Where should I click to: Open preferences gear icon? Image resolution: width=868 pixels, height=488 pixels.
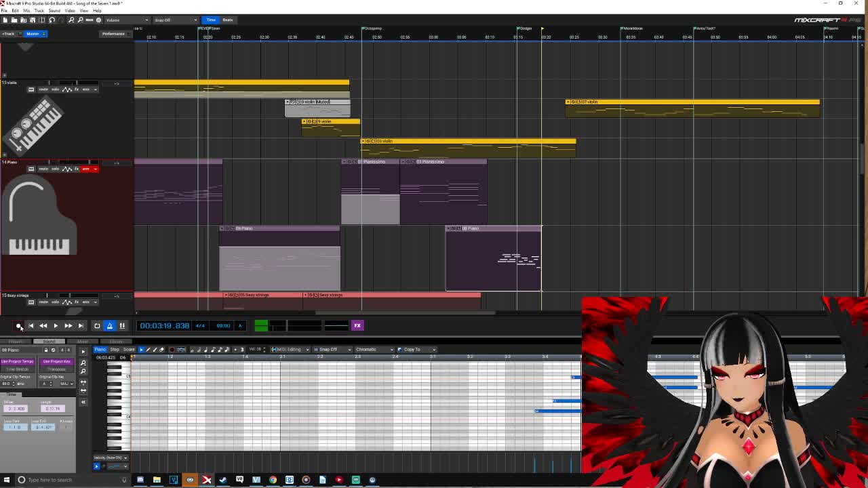tap(98, 20)
